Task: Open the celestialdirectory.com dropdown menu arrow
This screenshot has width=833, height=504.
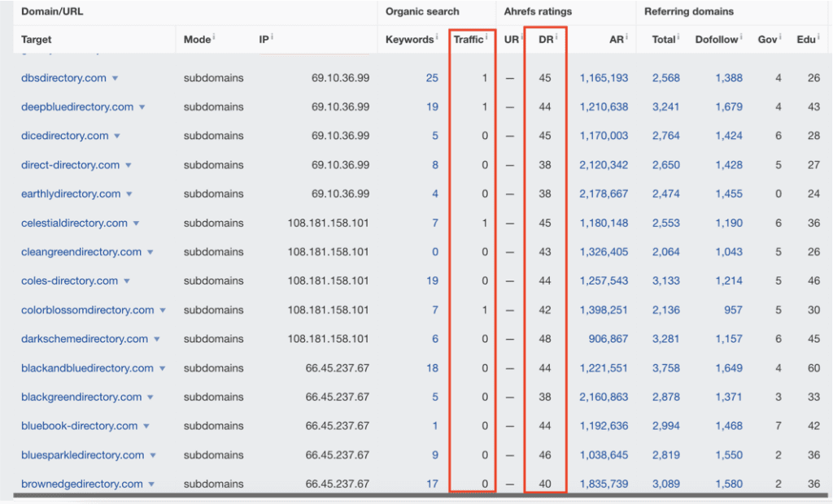Action: point(136,224)
